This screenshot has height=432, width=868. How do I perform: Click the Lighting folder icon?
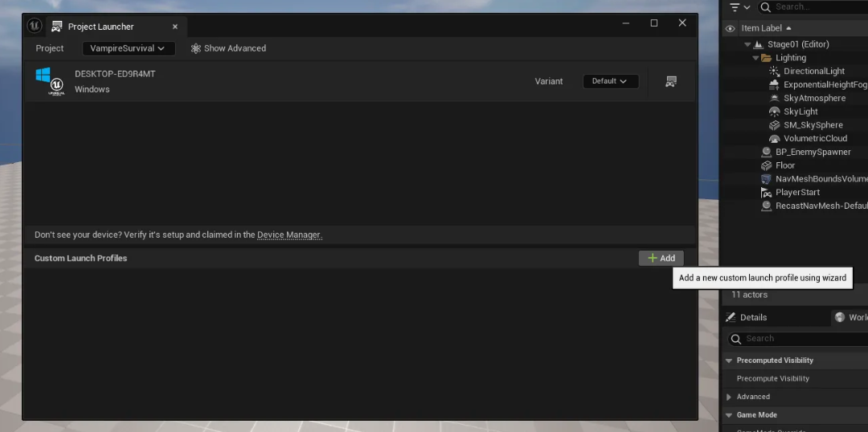766,58
